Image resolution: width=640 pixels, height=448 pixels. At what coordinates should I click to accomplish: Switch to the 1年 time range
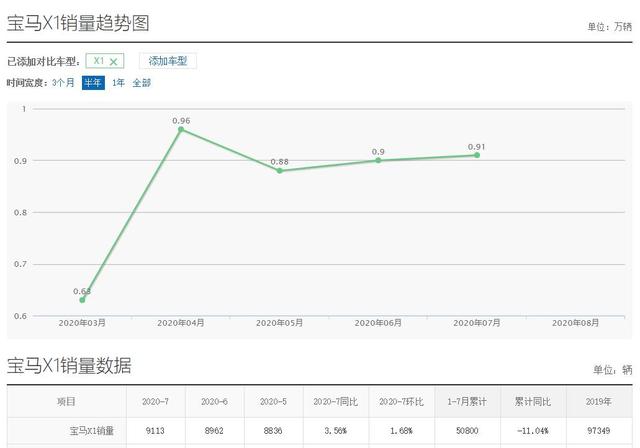(x=118, y=83)
